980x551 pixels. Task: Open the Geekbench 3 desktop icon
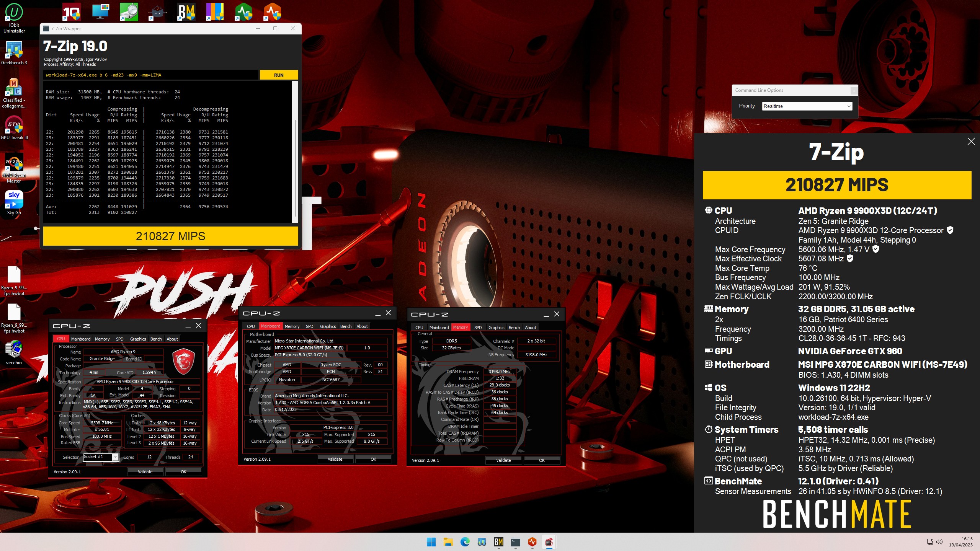click(x=14, y=53)
